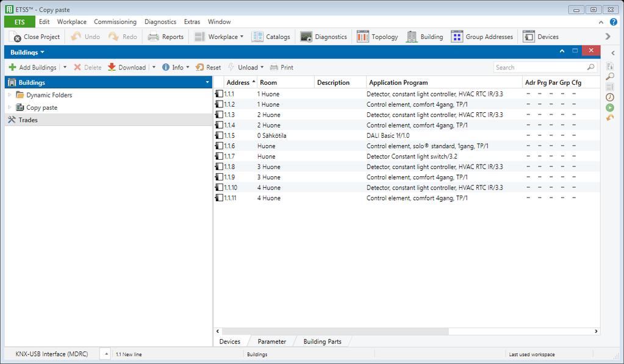Select 'Detector Constant light switch/3.2' cell
This screenshot has width=624, height=364.
point(412,156)
